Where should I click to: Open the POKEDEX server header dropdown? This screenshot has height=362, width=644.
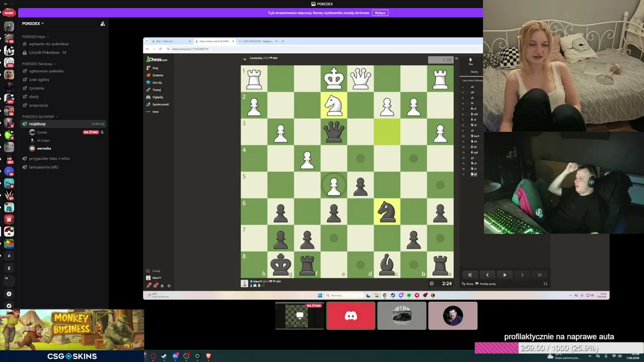click(x=33, y=24)
